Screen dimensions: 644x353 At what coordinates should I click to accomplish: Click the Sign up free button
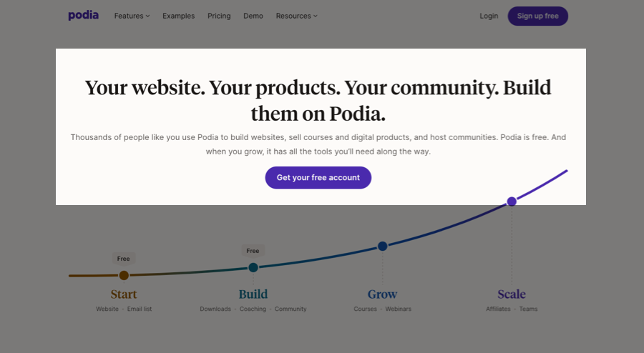[537, 16]
